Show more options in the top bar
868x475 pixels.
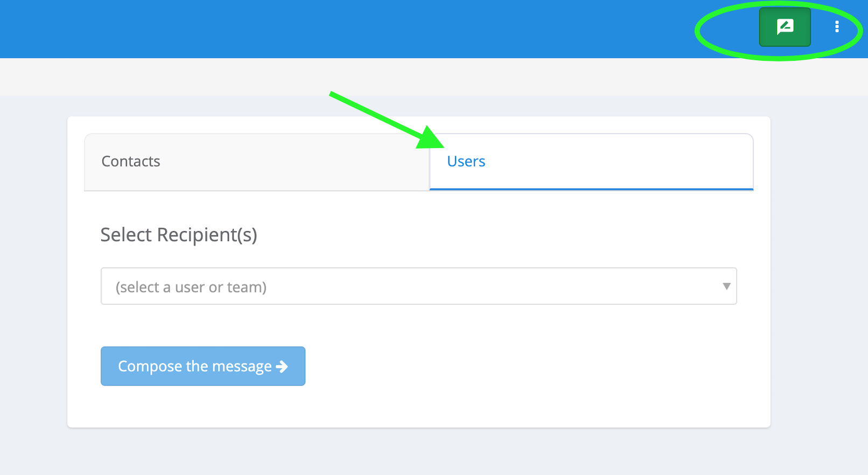[x=836, y=27]
